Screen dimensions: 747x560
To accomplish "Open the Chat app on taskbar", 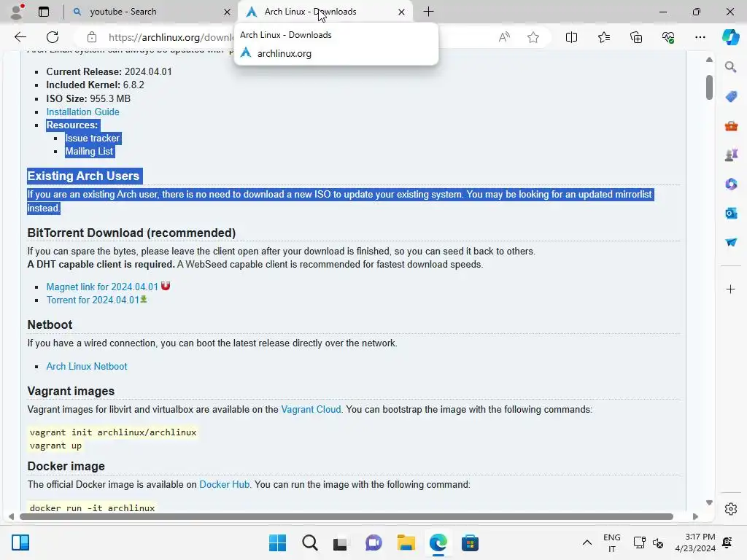I will click(x=373, y=542).
